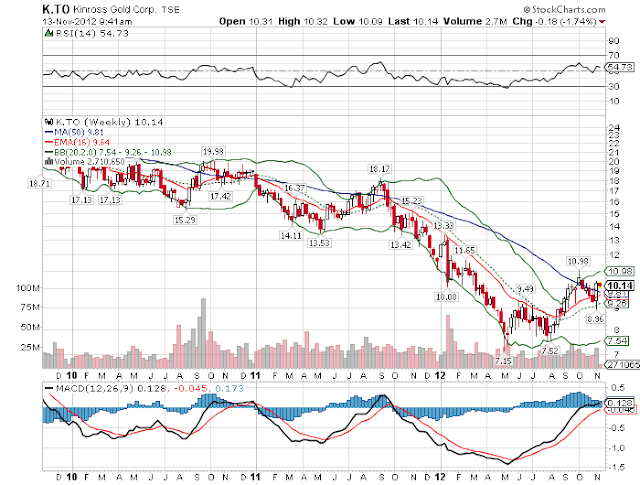Click the -1.0 MACD axis label
The image size is (640, 485).
(618, 448)
